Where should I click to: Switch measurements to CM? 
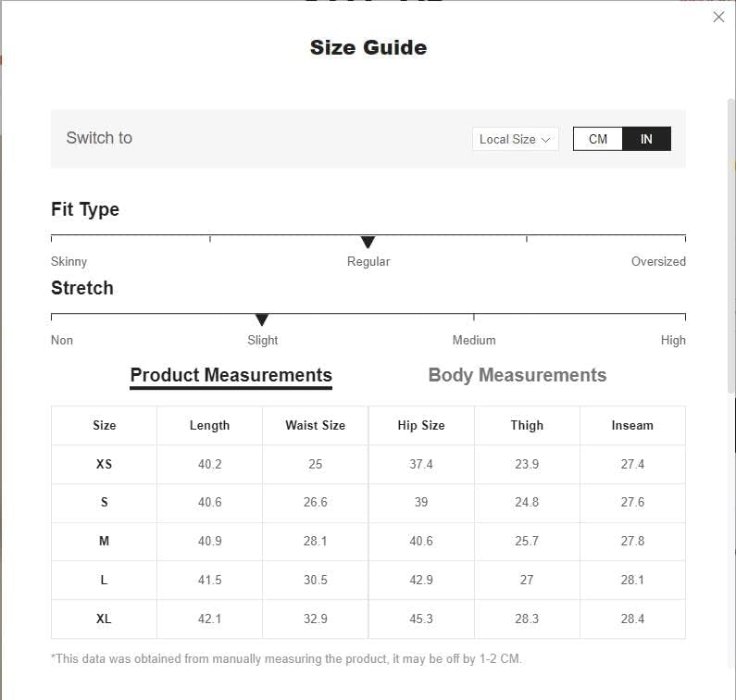tap(598, 139)
